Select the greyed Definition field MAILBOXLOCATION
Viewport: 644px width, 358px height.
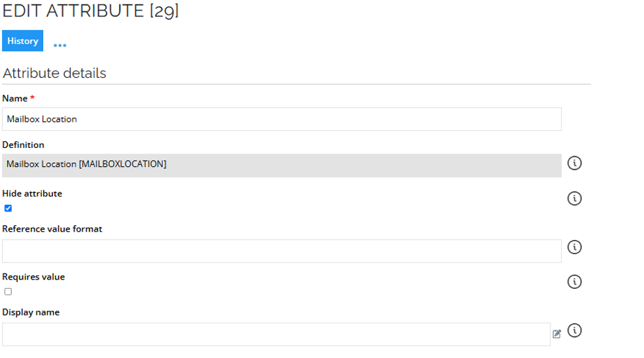click(x=282, y=165)
